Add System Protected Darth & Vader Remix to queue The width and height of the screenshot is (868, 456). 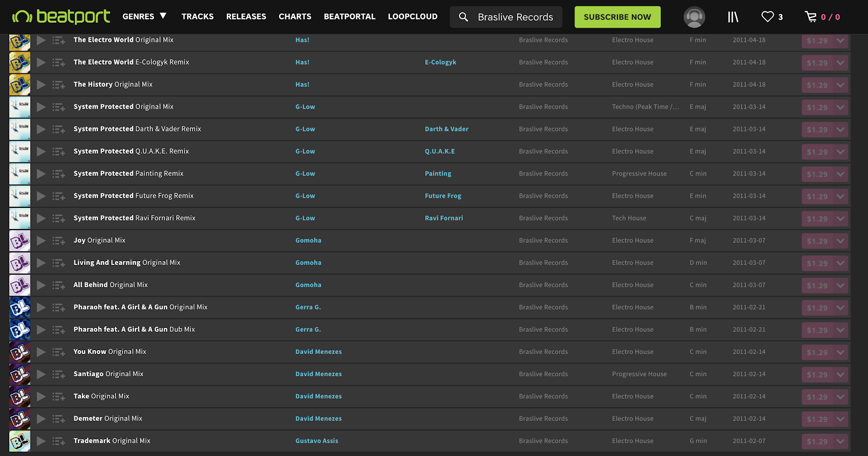coord(59,129)
